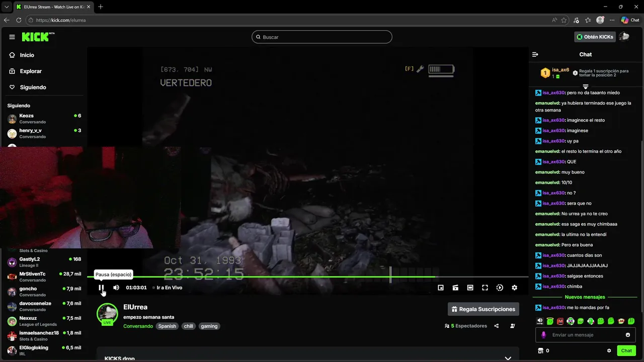This screenshot has width=644, height=362.
Task: Insert the emote with purple glasses
Action: point(571,321)
